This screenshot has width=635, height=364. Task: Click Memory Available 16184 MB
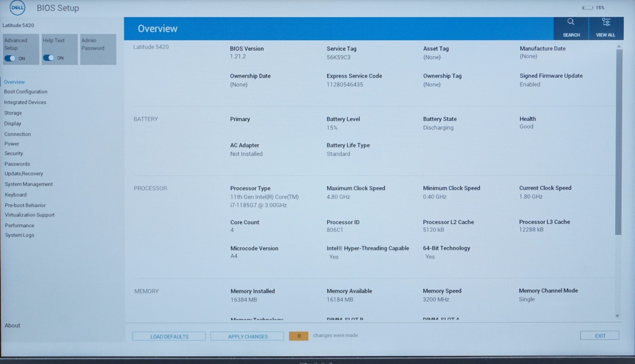click(x=340, y=300)
